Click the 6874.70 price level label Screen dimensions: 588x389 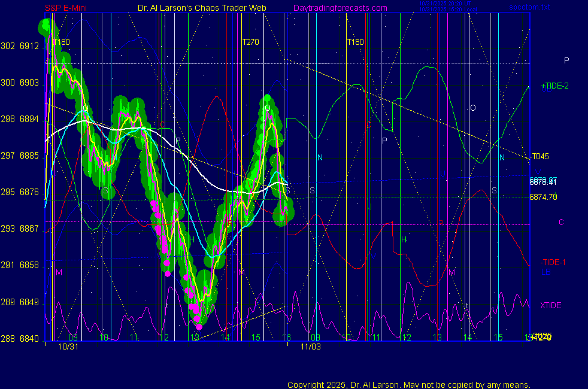click(x=543, y=197)
